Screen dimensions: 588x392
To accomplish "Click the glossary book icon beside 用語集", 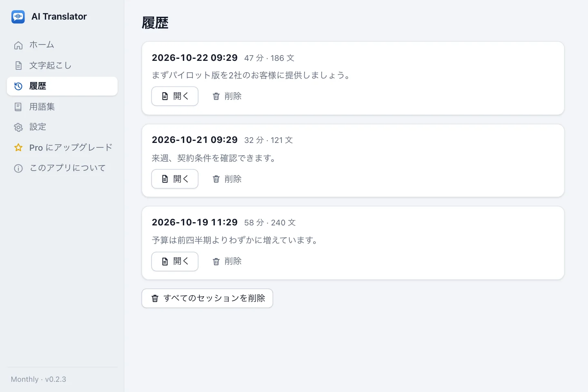I will point(18,107).
